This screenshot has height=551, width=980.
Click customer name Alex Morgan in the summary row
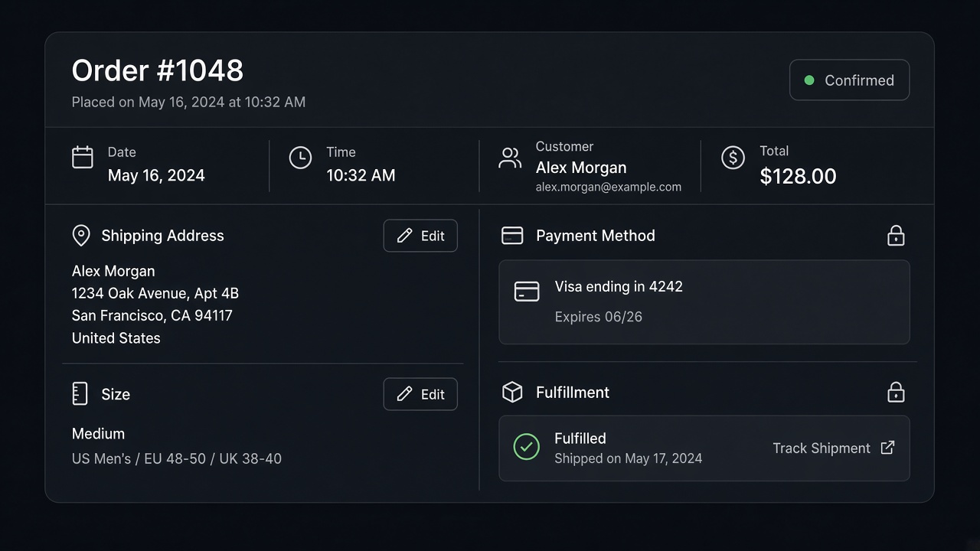click(581, 168)
